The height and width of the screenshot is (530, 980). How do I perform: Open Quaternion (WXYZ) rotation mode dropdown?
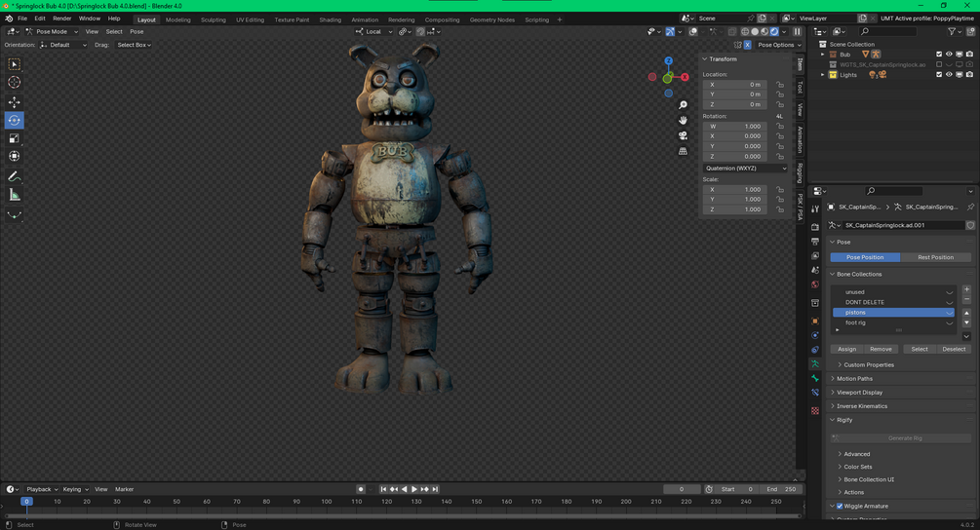tap(745, 169)
